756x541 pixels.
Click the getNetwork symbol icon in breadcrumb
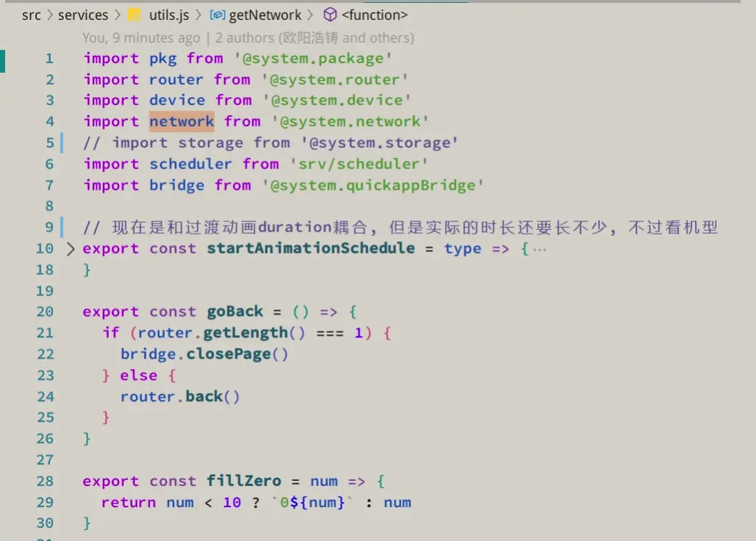coord(217,15)
